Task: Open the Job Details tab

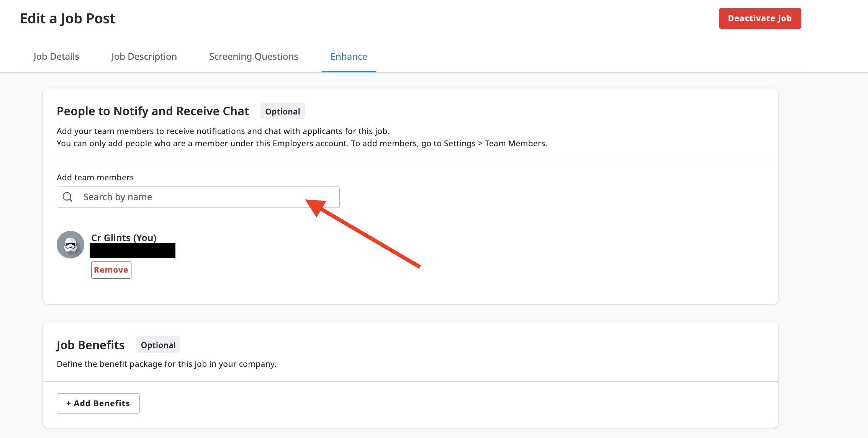Action: pos(56,57)
